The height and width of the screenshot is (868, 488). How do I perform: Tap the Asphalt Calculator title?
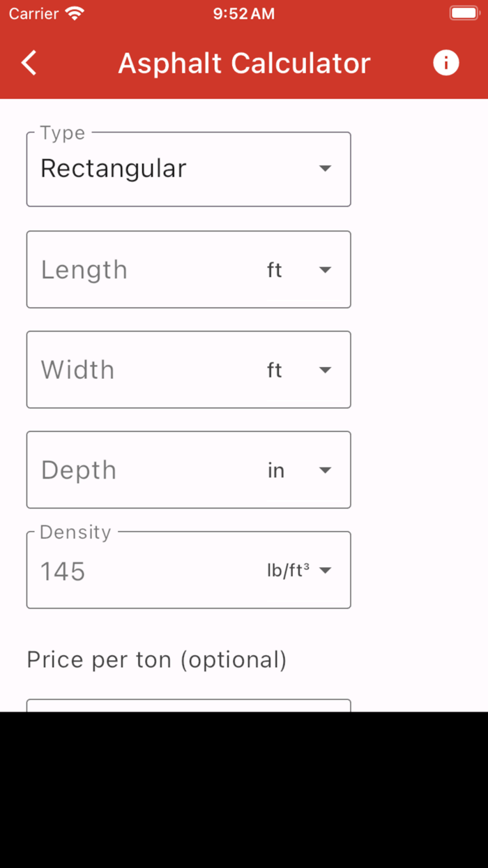click(x=244, y=63)
